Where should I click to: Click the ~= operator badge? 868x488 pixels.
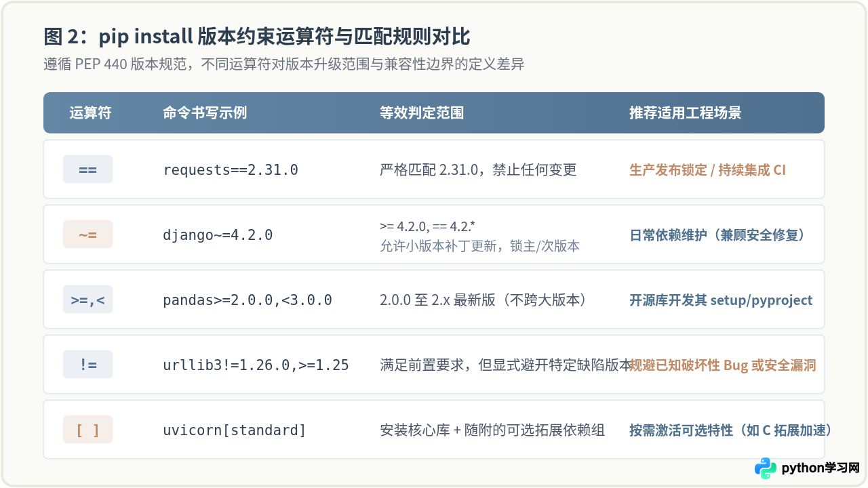87,235
